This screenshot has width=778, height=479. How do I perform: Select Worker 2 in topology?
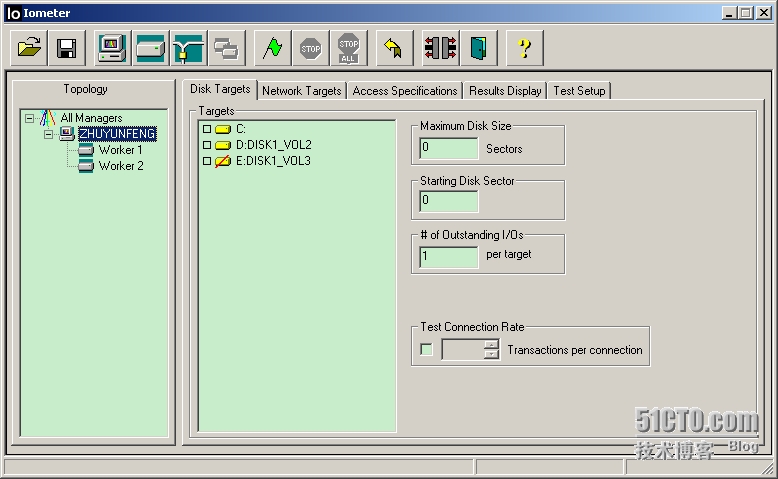tap(121, 166)
